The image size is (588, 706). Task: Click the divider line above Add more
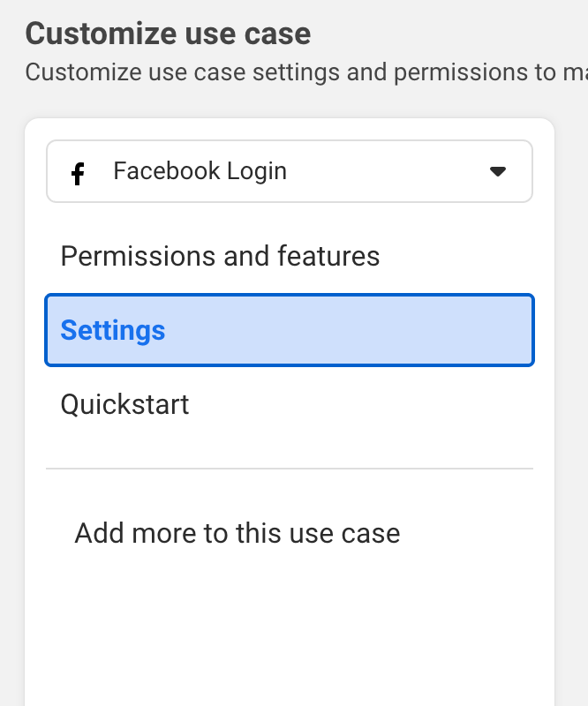click(x=289, y=468)
